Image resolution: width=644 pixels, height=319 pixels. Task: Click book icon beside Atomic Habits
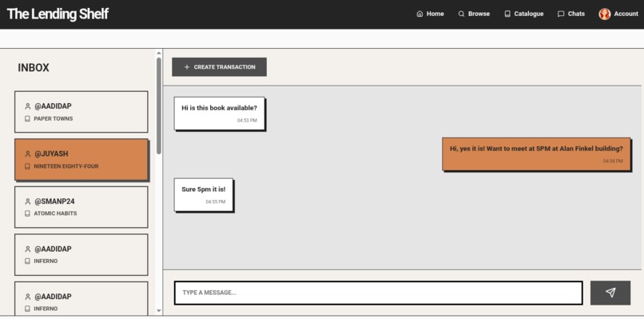click(x=27, y=213)
